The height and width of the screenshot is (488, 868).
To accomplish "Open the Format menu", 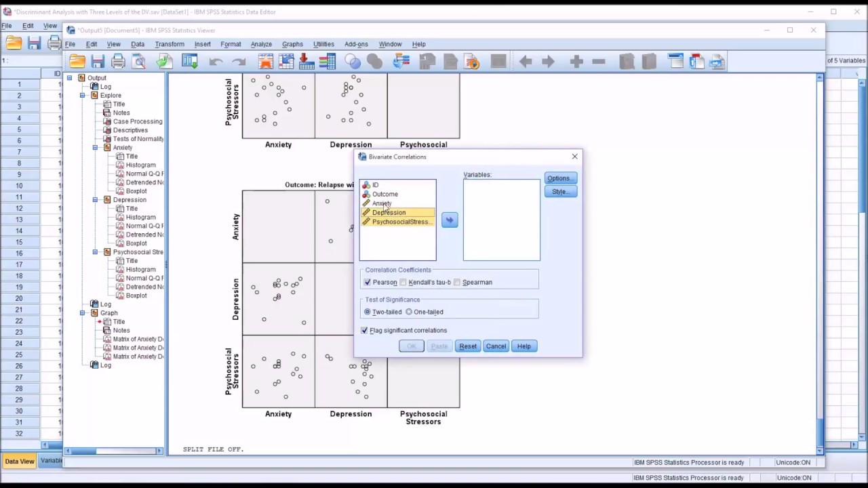I will (231, 44).
